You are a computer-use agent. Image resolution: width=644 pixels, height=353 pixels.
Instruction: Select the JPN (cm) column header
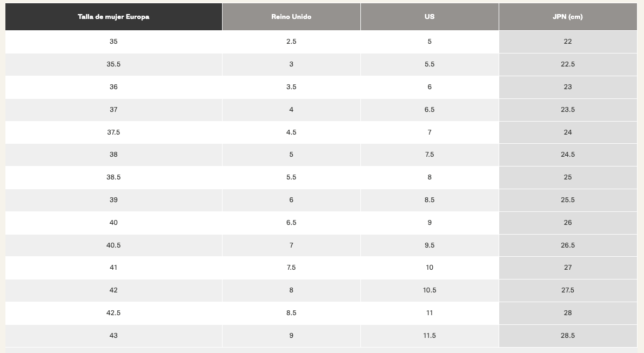(568, 17)
